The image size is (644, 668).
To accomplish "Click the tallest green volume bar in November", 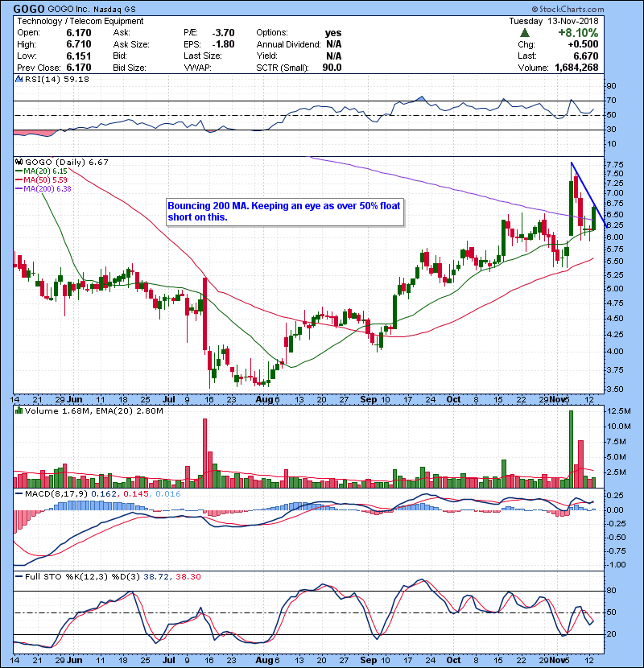I will click(572, 447).
